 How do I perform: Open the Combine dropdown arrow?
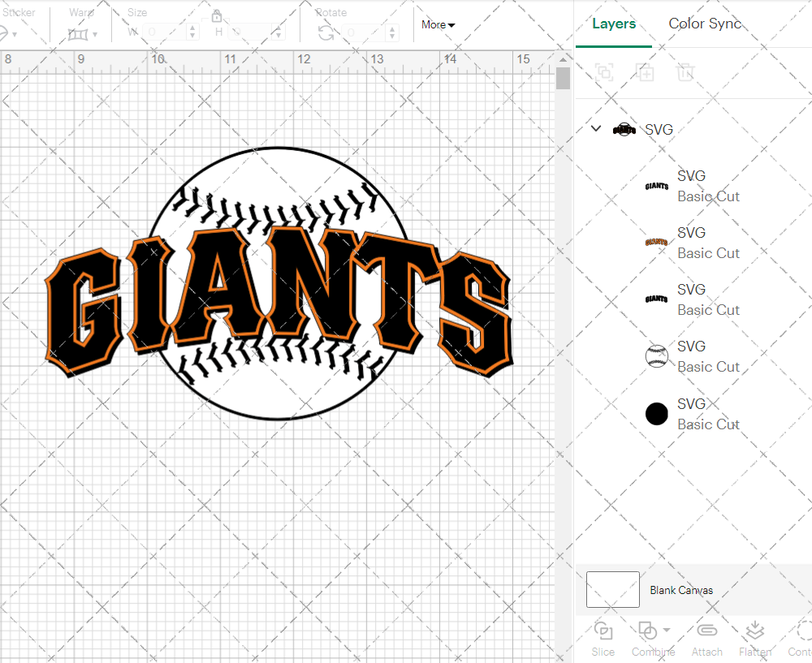(667, 630)
